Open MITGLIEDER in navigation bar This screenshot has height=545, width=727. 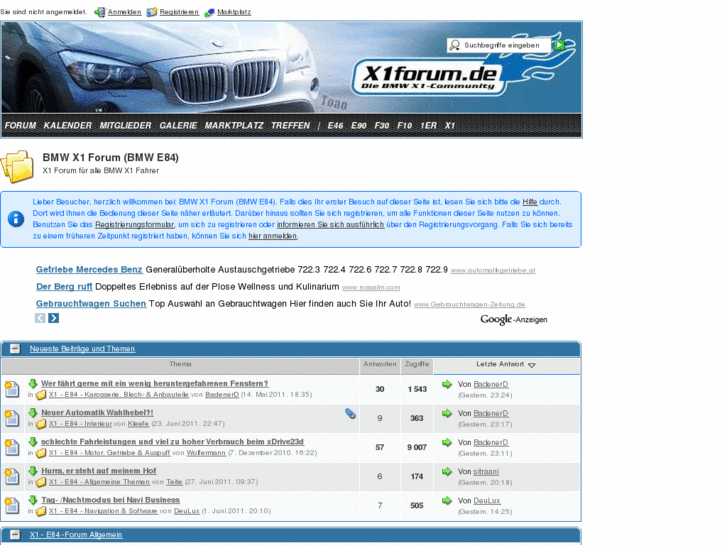click(x=125, y=126)
